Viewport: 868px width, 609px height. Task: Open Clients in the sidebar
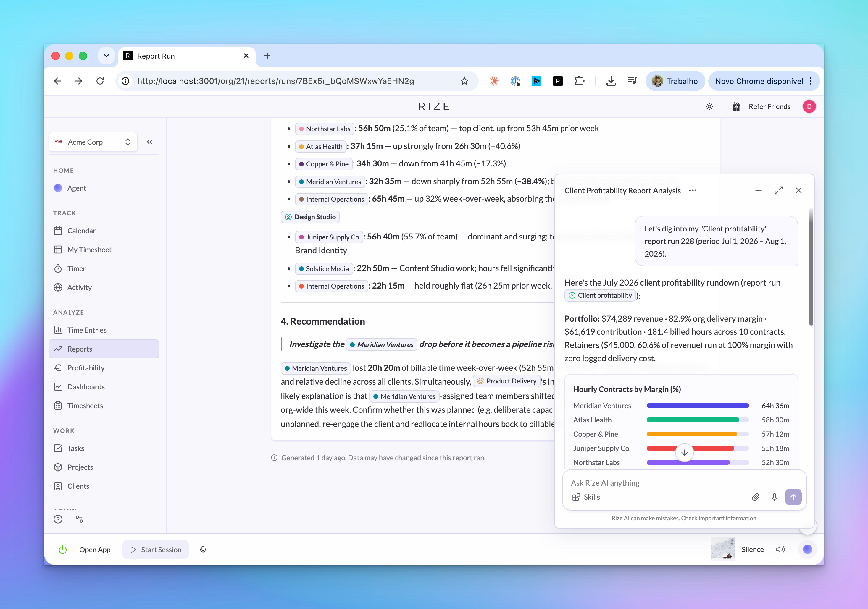click(x=104, y=486)
